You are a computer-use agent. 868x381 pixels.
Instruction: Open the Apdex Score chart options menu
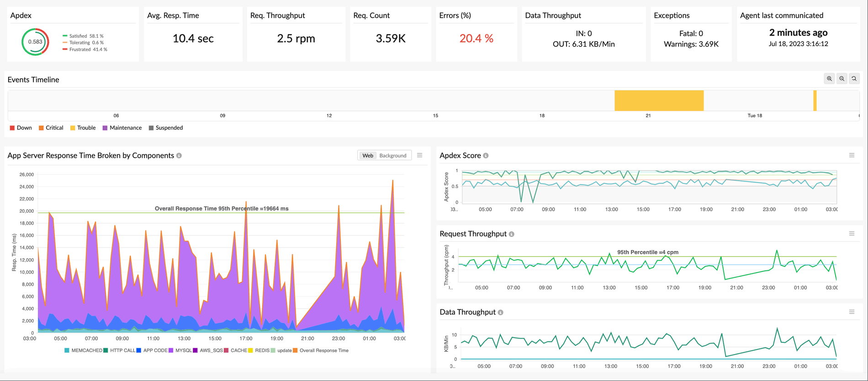[852, 155]
